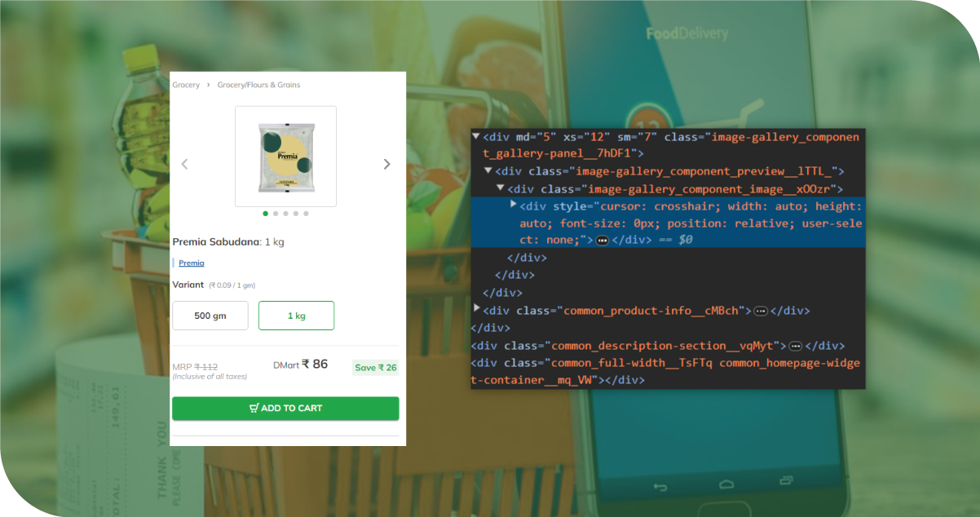Select the 1 kg variant option

coord(296,316)
